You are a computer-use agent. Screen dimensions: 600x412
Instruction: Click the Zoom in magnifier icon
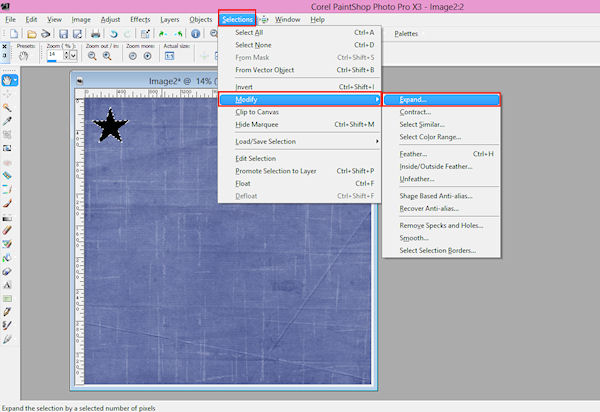107,56
